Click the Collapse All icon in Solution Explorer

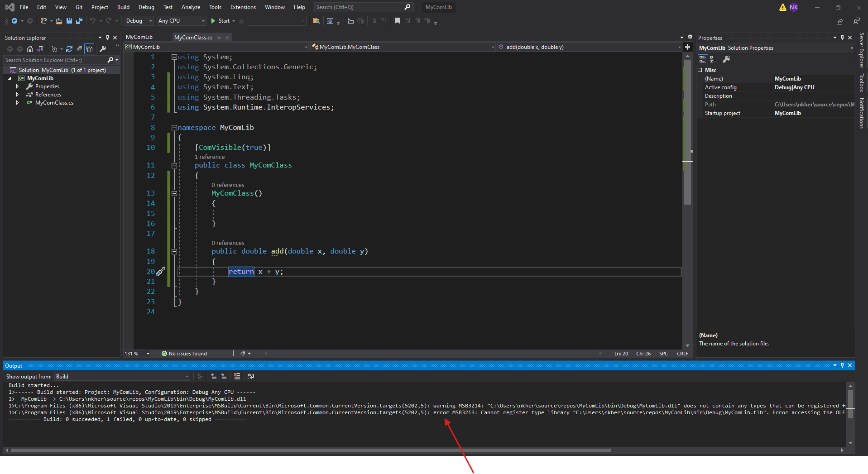click(x=79, y=49)
